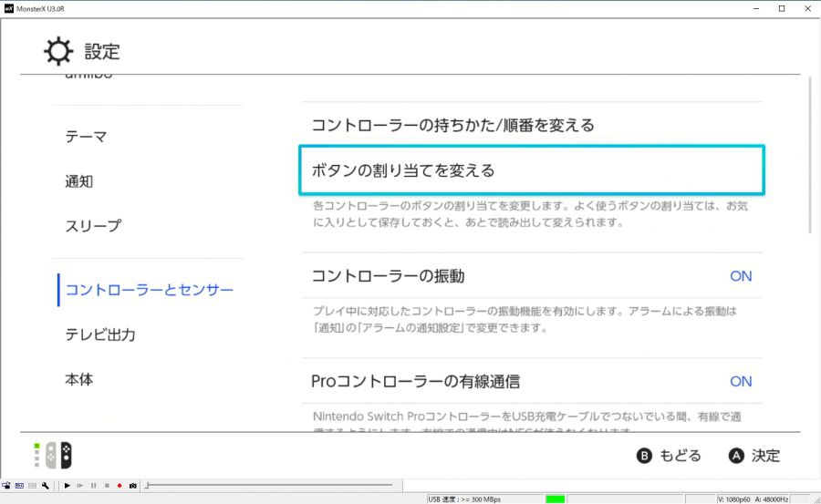Click the settings list vertical scrollbar
This screenshot has width=821, height=504.
point(810,156)
